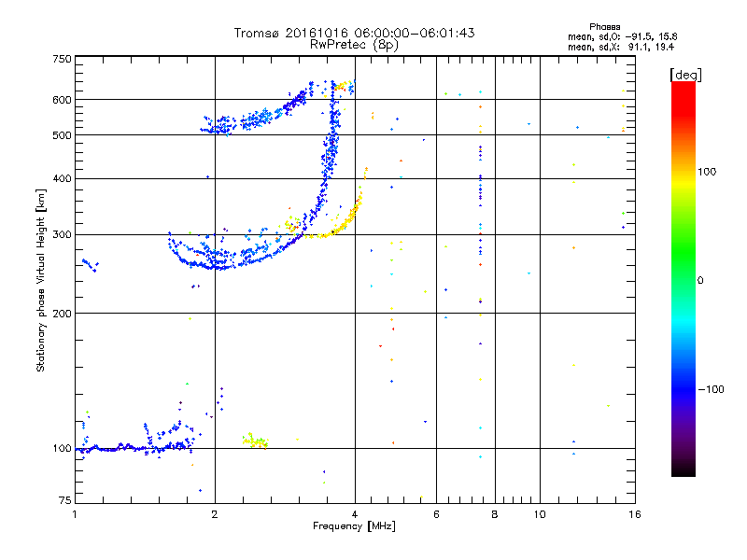Click the colorbar tick label "0"
The image size is (747, 560).
click(x=700, y=280)
